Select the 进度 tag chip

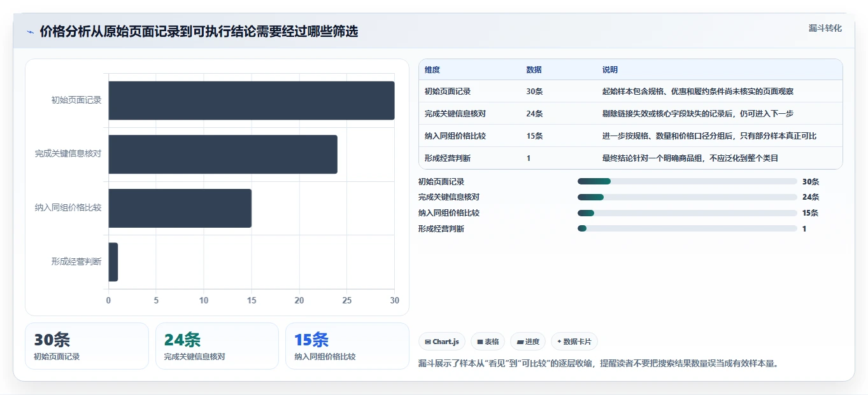[x=528, y=342]
